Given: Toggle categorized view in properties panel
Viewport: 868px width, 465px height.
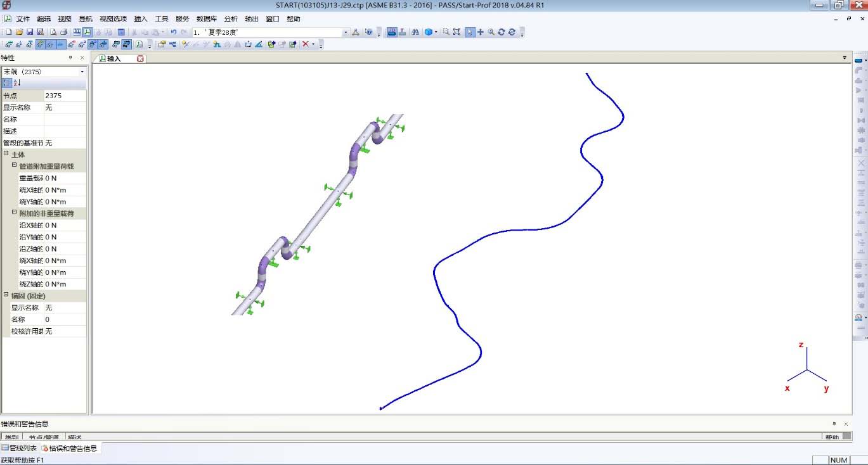Looking at the screenshot, I should (6, 83).
